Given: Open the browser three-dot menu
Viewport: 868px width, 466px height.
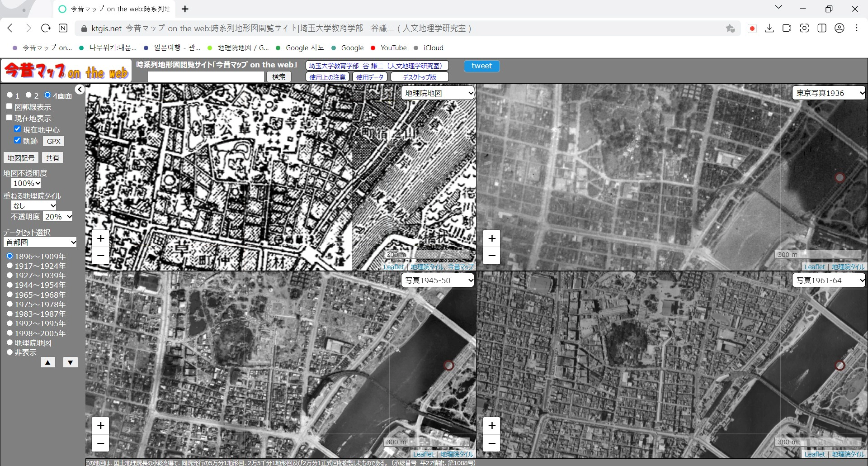Looking at the screenshot, I should coord(857,28).
